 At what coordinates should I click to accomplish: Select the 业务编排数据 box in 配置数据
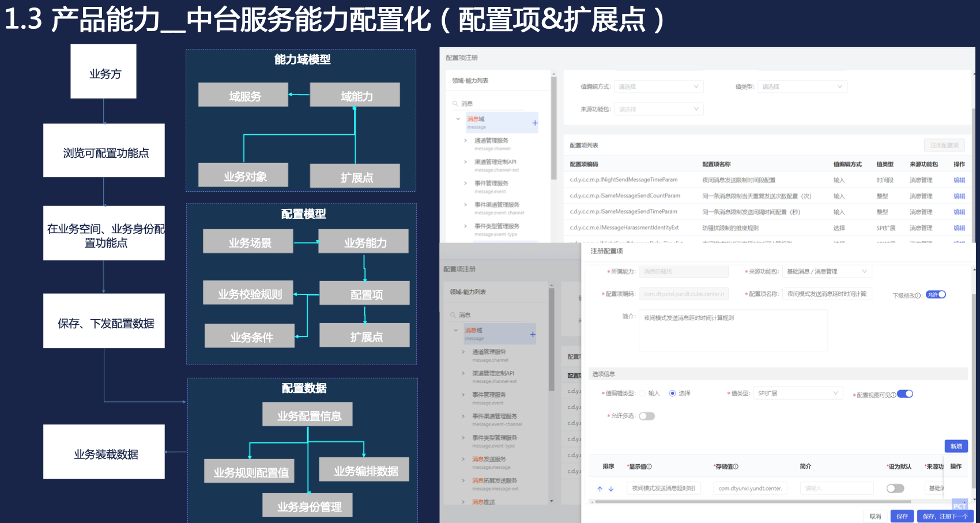click(364, 469)
